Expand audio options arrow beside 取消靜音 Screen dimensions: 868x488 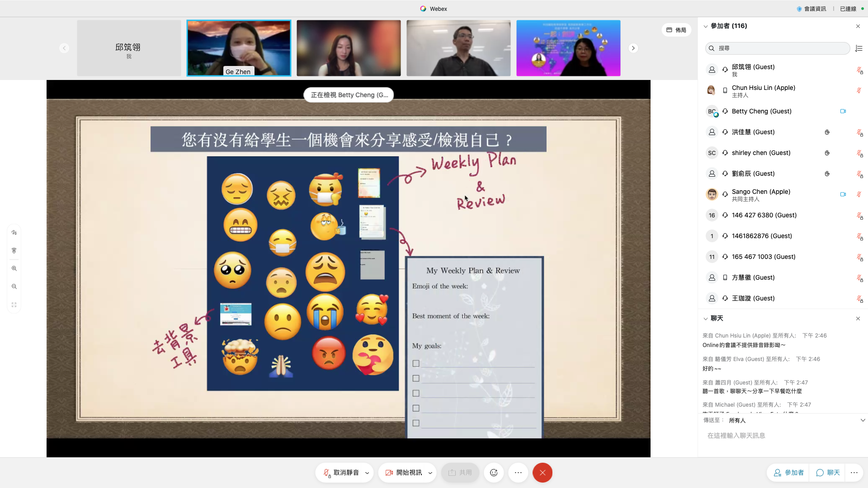[367, 473]
